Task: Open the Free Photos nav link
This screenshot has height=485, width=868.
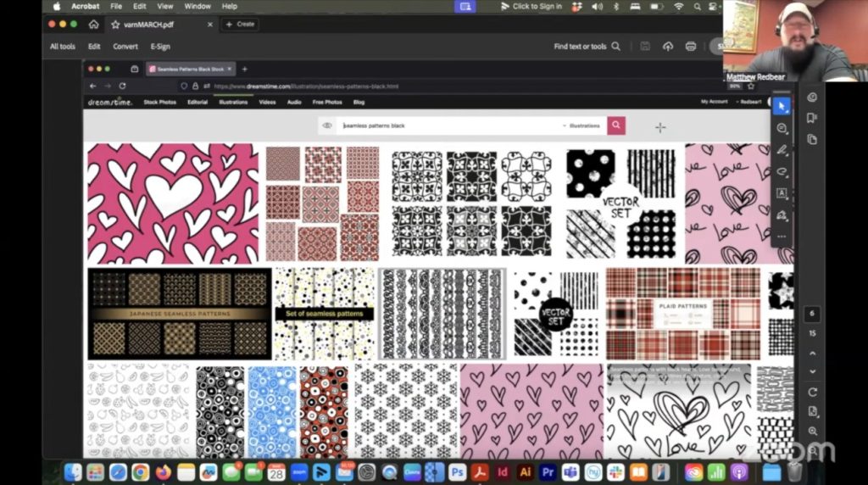Action: click(327, 102)
